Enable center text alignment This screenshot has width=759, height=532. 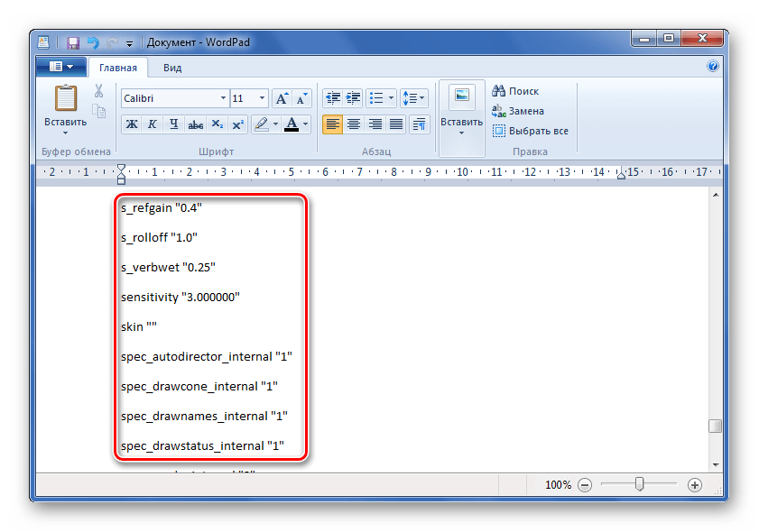click(x=354, y=124)
